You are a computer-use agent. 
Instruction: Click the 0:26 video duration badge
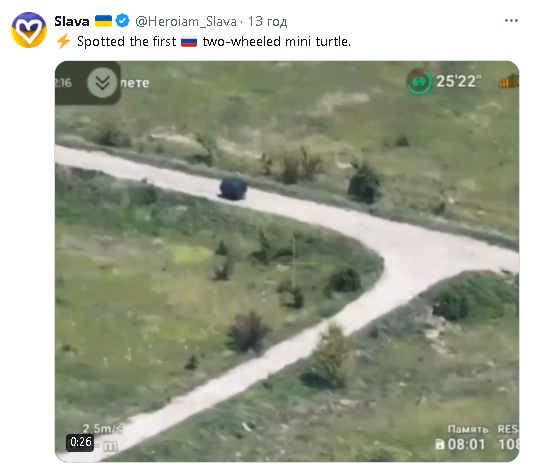[x=80, y=442]
